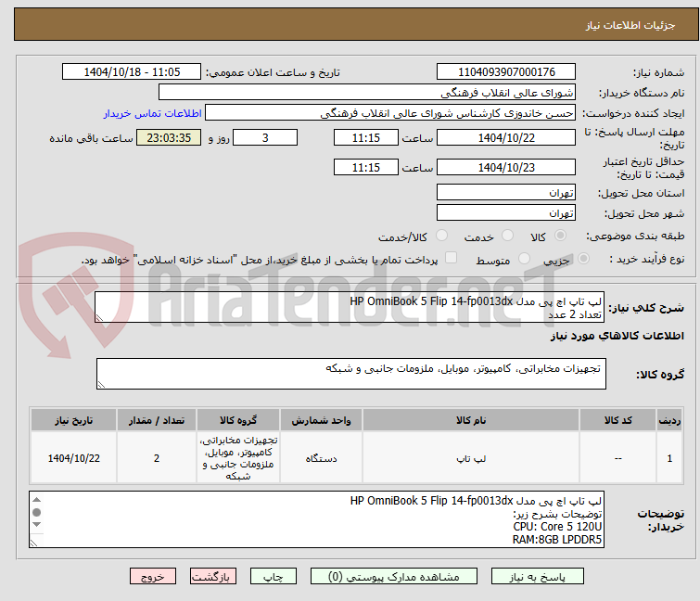The width and height of the screenshot is (700, 601).
Task: Click the delivery province 'تهران' field
Action: pyautogui.click(x=506, y=192)
